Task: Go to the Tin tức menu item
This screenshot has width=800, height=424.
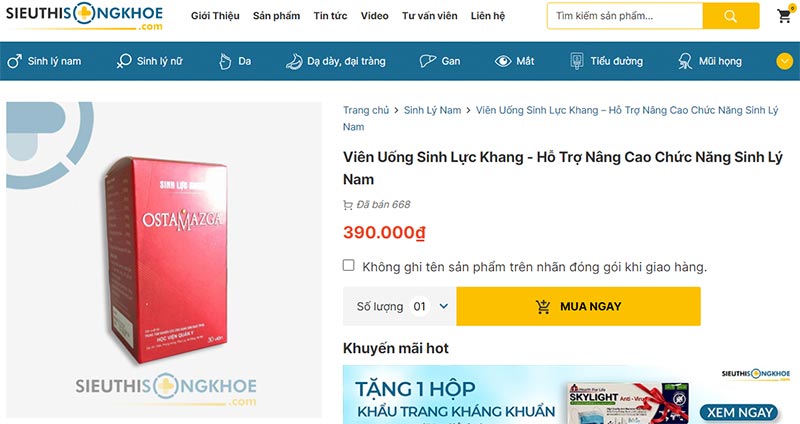Action: [x=330, y=16]
